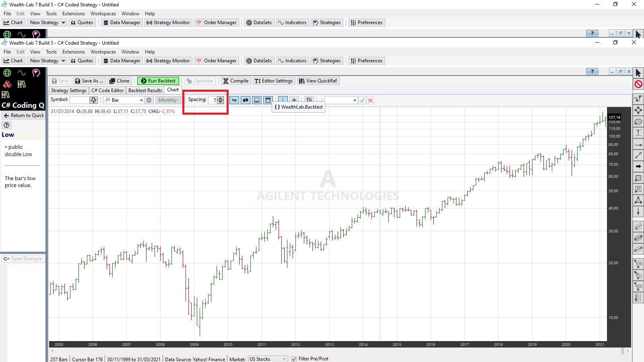Select the text note drawing tool
Screen dimensions: 644x362
tap(638, 189)
